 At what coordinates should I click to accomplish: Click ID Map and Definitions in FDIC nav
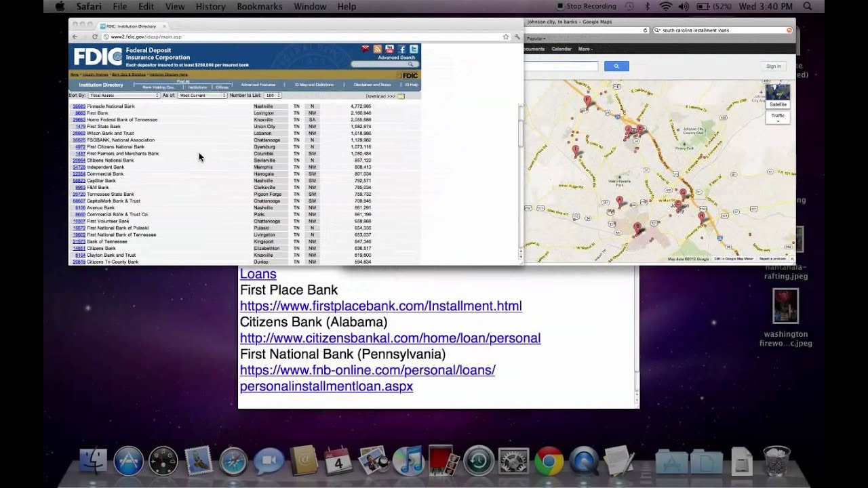(x=314, y=85)
